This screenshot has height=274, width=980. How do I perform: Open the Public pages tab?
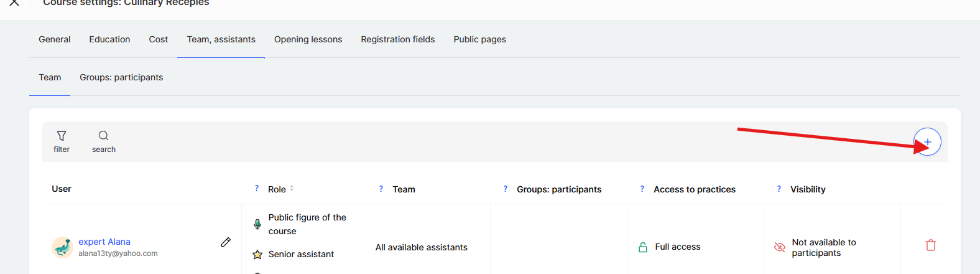[479, 39]
